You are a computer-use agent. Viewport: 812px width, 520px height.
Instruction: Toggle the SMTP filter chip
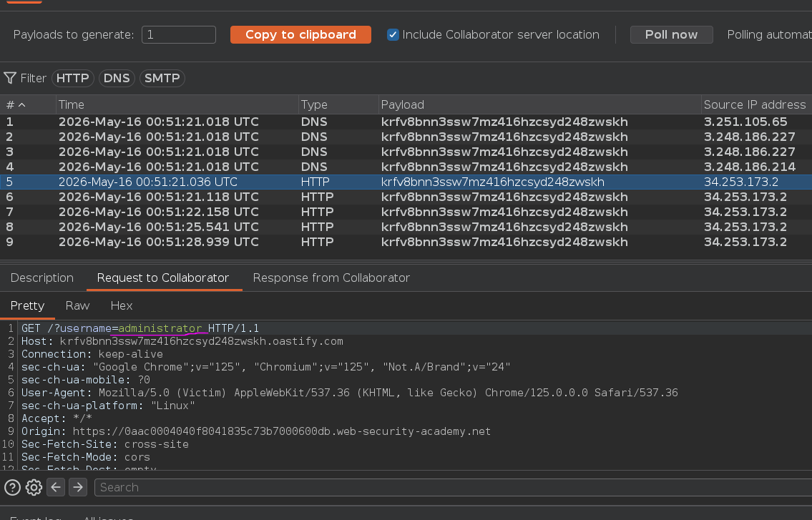pos(162,78)
